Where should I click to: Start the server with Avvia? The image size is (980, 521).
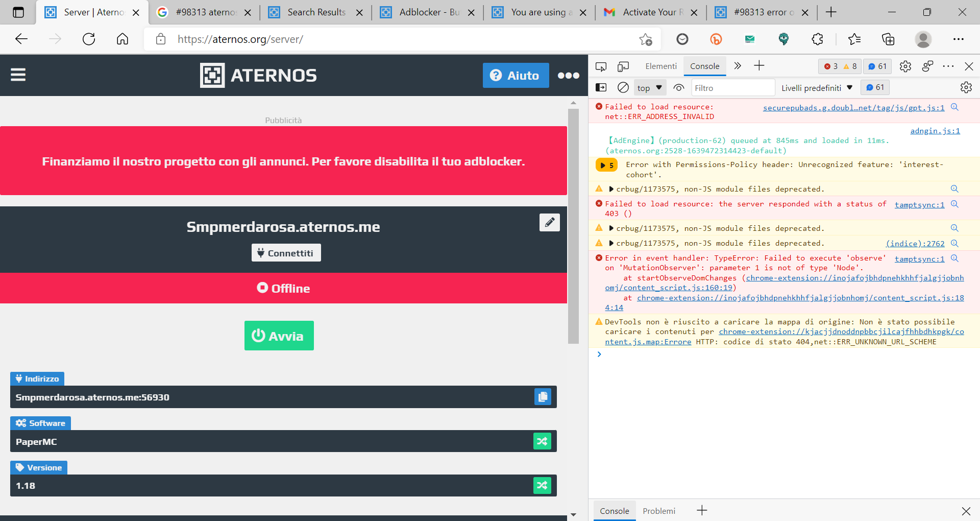pos(279,336)
